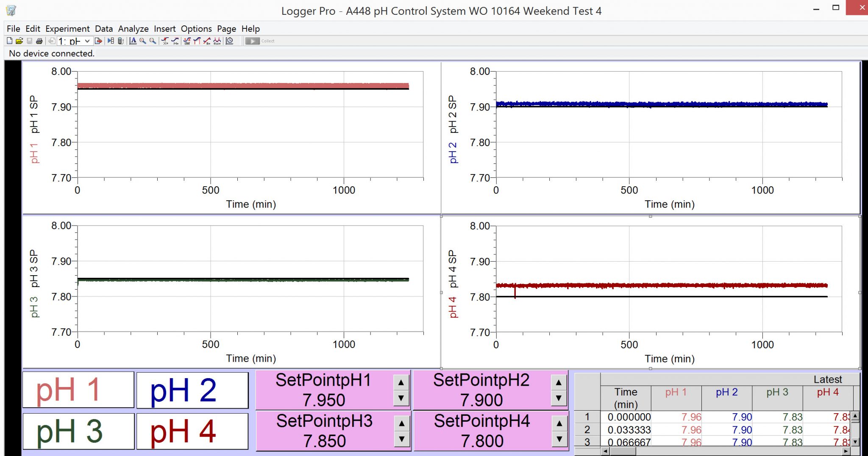The image size is (868, 456).
Task: Click the Data Collection clock icon
Action: click(x=229, y=41)
